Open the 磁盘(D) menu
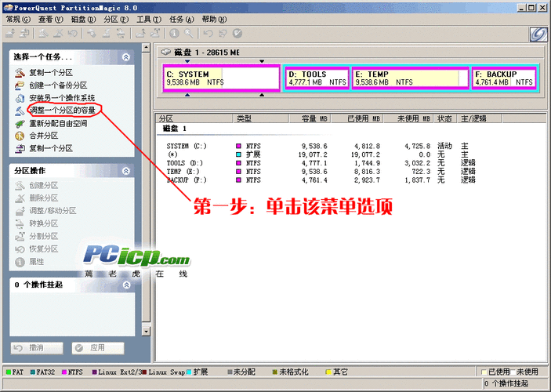 [83, 20]
